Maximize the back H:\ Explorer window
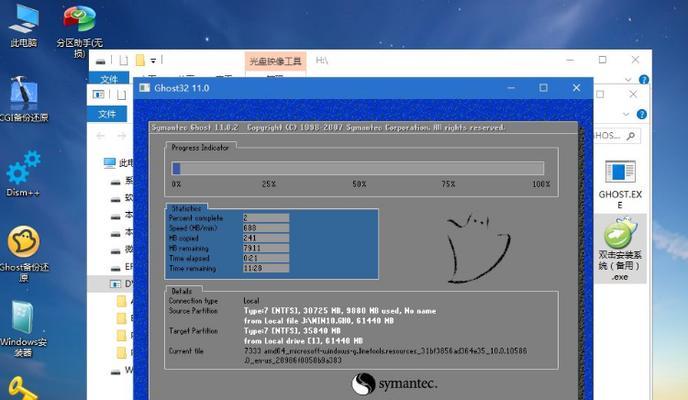The image size is (688, 400). (x=602, y=60)
